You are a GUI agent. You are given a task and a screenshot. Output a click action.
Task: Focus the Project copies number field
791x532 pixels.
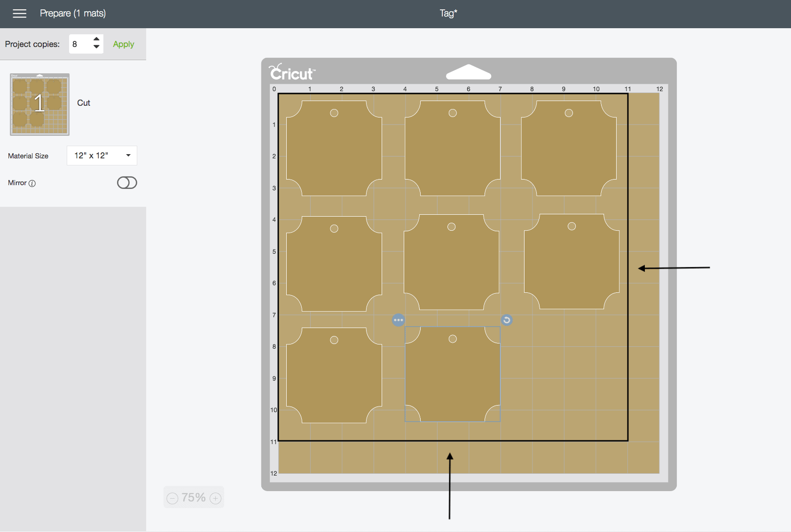click(x=80, y=44)
